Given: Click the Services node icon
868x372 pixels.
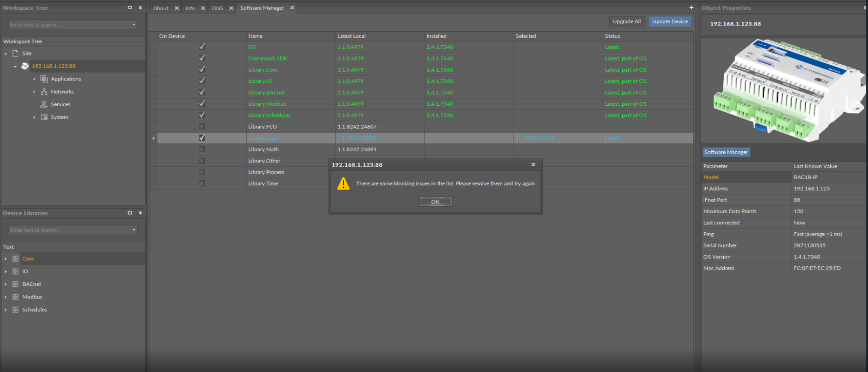Looking at the screenshot, I should [44, 104].
